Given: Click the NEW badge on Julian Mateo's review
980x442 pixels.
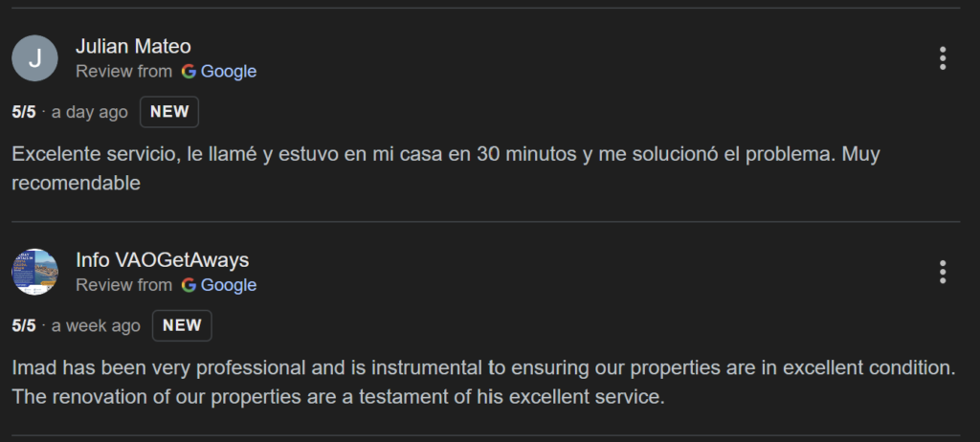Looking at the screenshot, I should click(169, 112).
